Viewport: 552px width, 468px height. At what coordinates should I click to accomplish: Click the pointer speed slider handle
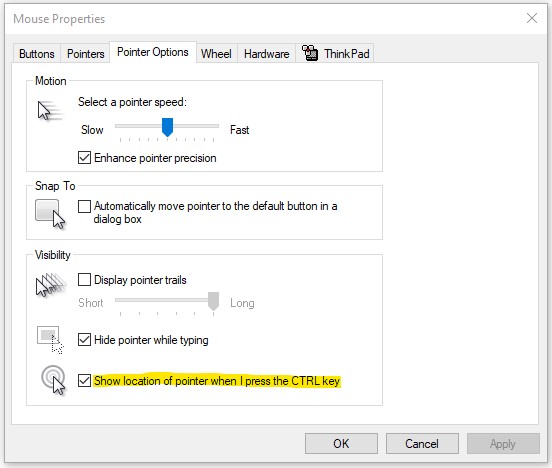[x=167, y=127]
